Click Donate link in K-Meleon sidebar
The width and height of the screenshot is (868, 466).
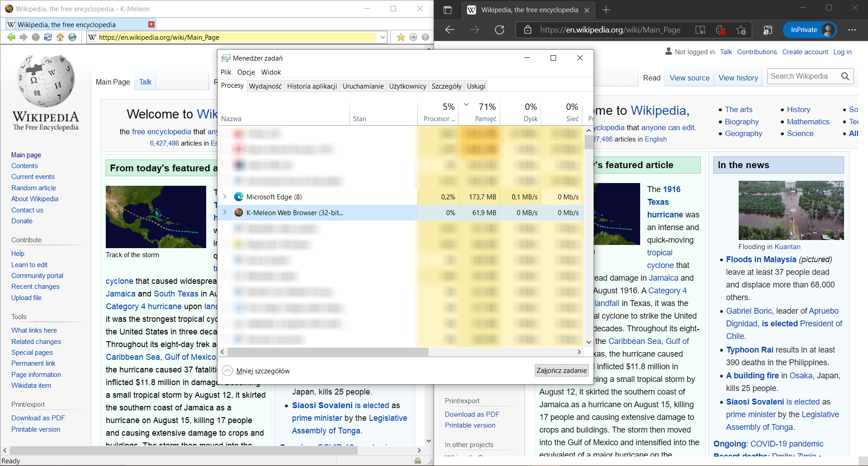point(22,221)
